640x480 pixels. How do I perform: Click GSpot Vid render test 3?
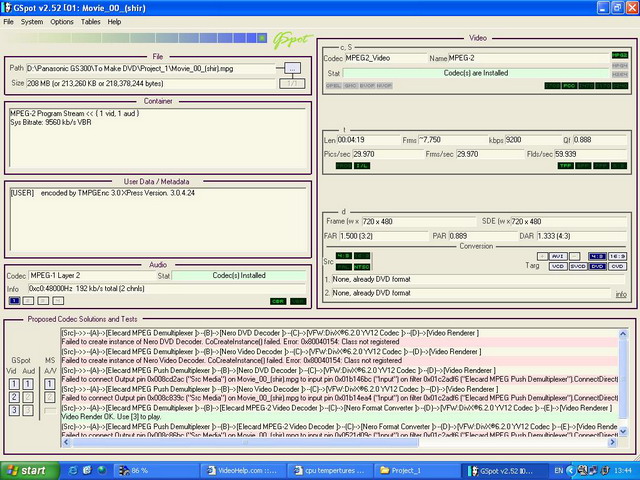coord(14,410)
